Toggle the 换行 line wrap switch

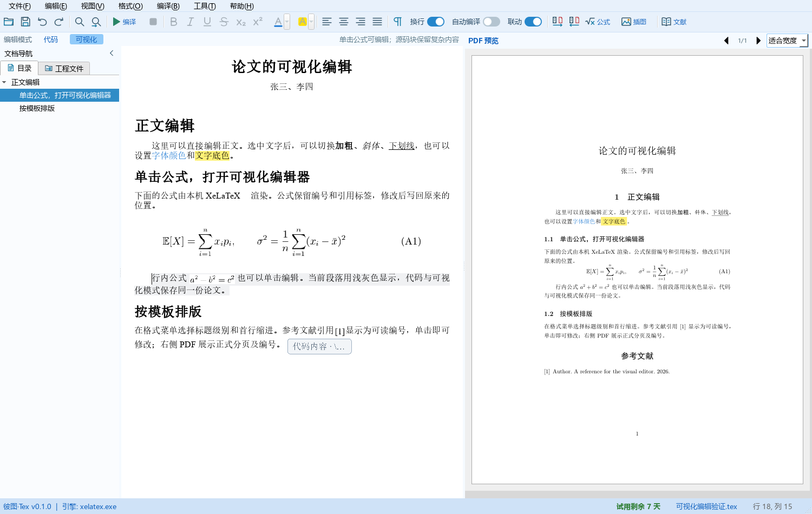[x=436, y=22]
